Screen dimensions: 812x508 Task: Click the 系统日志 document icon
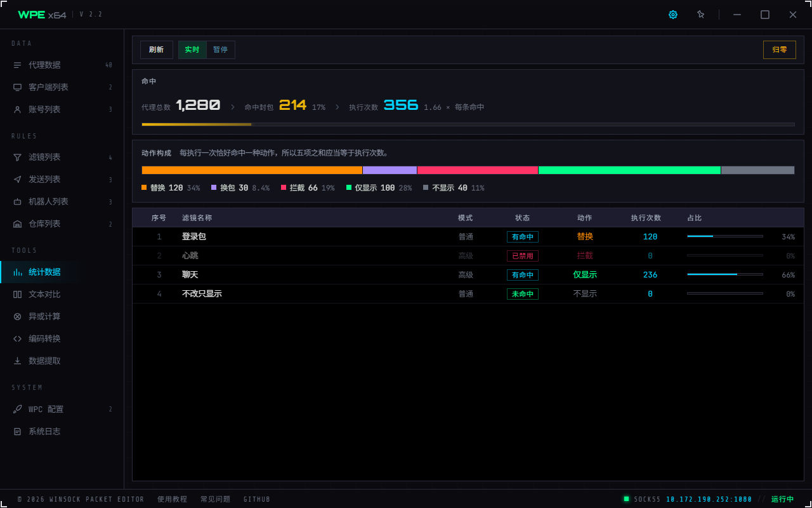17,431
